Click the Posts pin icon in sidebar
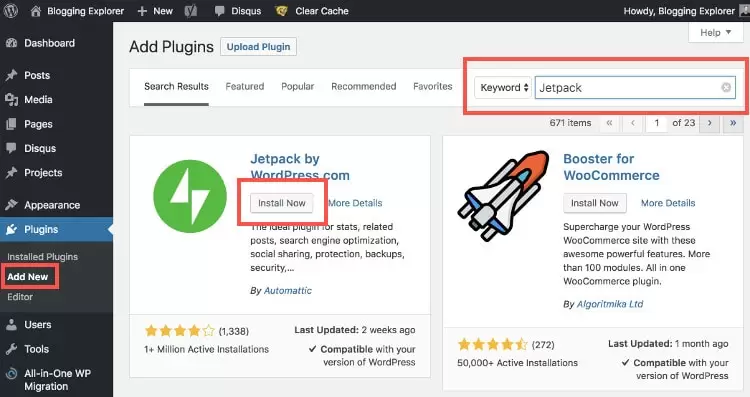750x397 pixels. click(11, 75)
